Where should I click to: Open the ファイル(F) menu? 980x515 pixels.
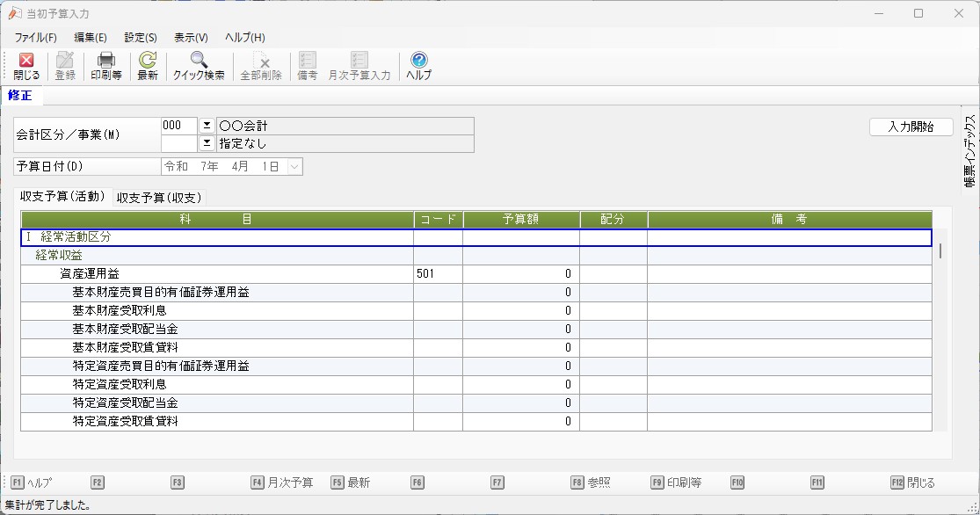(35, 38)
